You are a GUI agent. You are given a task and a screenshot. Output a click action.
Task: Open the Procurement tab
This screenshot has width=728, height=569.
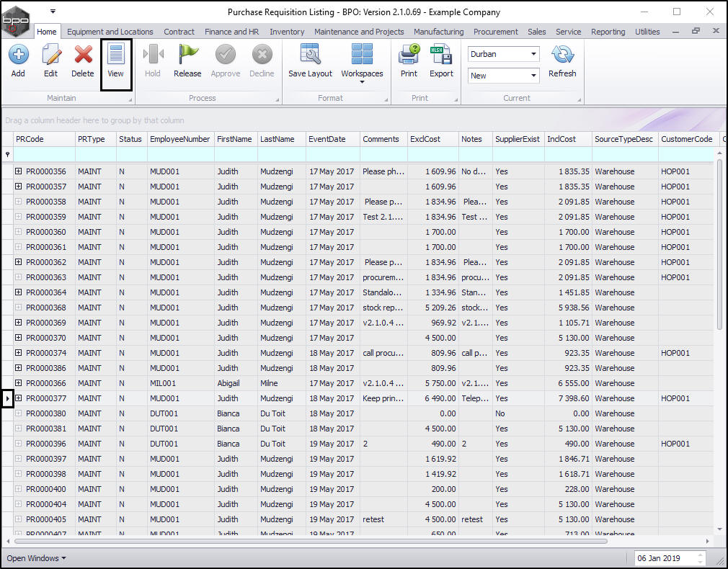point(495,32)
